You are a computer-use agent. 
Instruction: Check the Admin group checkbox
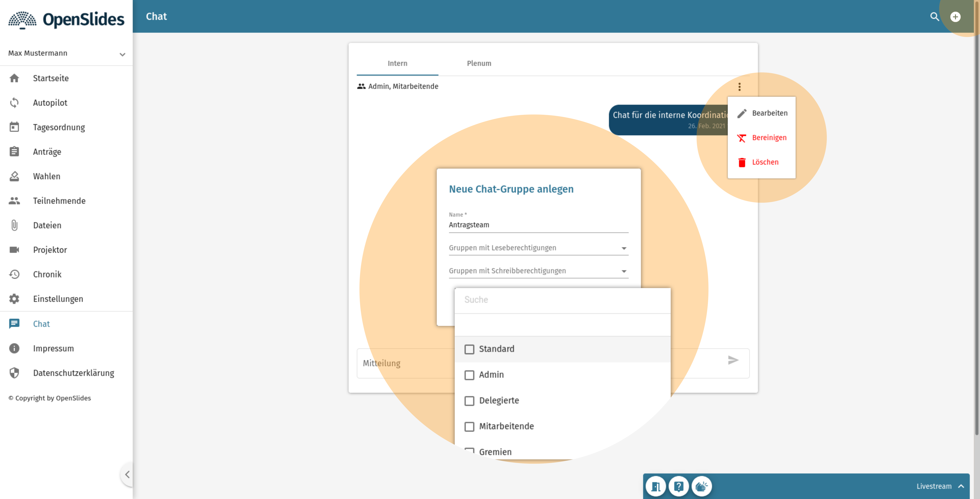point(469,375)
